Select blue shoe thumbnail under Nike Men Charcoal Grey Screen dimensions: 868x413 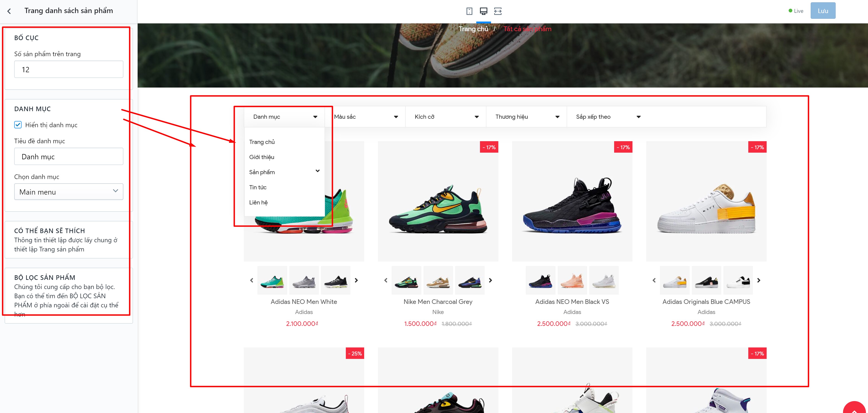470,280
